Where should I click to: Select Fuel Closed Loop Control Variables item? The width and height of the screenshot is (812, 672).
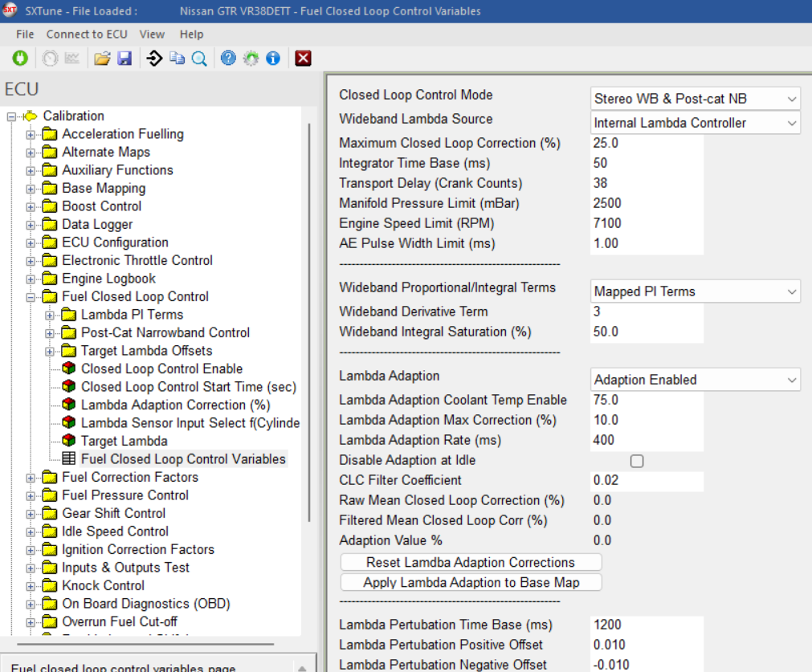tap(183, 459)
